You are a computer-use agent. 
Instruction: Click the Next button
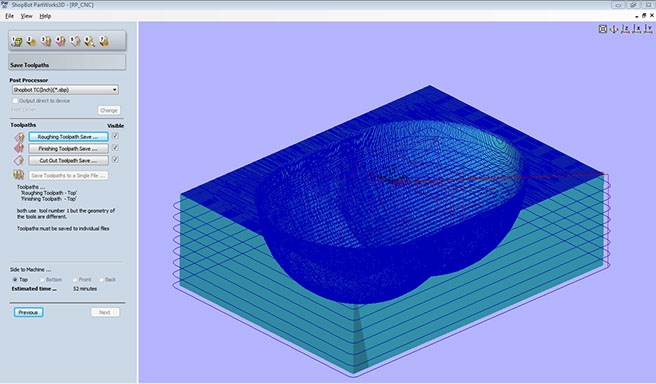105,312
